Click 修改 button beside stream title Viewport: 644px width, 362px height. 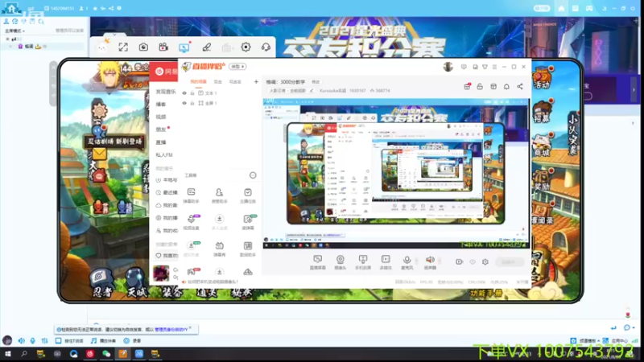click(x=316, y=82)
